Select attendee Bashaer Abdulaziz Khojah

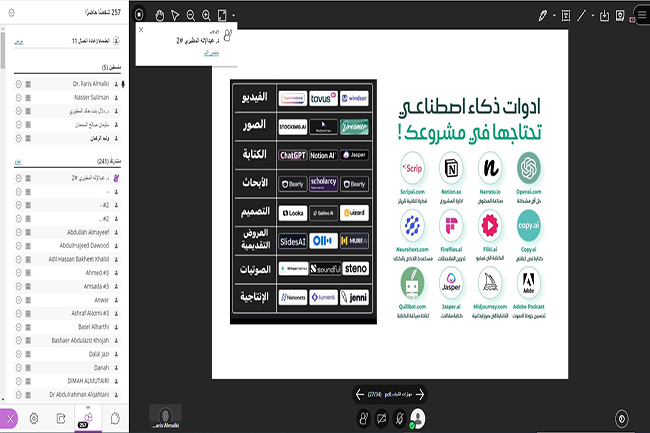coord(67,340)
